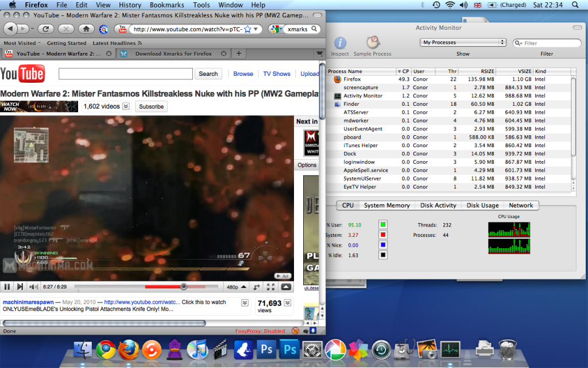Open the Most Visited bookmarks dropdown

pyautogui.click(x=22, y=43)
